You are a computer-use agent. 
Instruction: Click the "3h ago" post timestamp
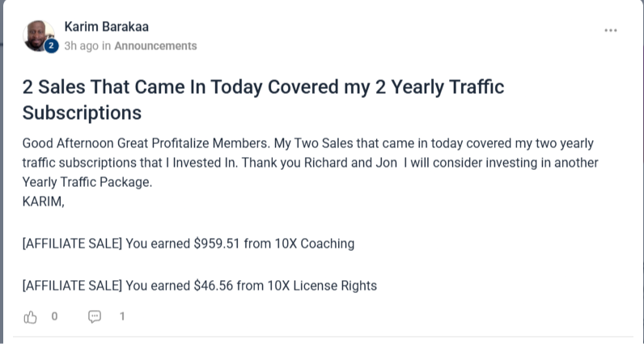point(81,46)
